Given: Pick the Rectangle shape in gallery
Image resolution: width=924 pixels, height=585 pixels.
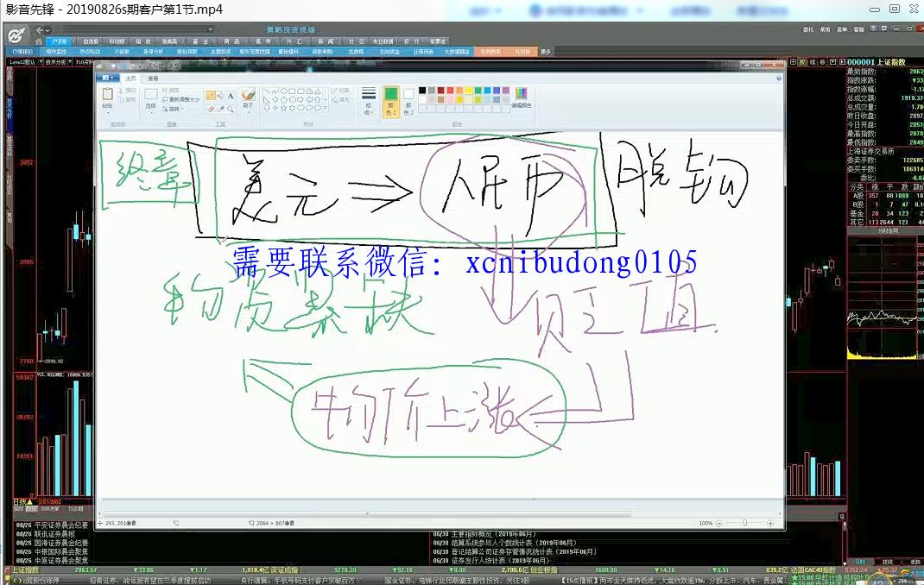Looking at the screenshot, I should tap(292, 91).
